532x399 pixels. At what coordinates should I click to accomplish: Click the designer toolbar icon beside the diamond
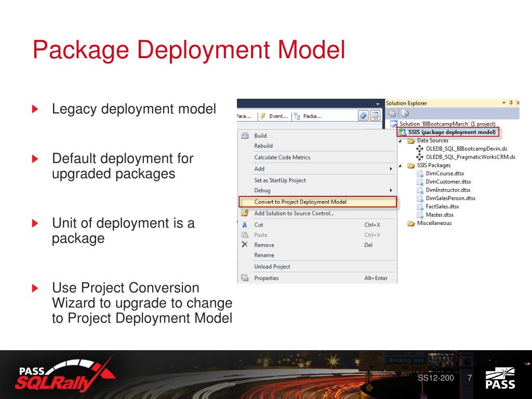(375, 116)
